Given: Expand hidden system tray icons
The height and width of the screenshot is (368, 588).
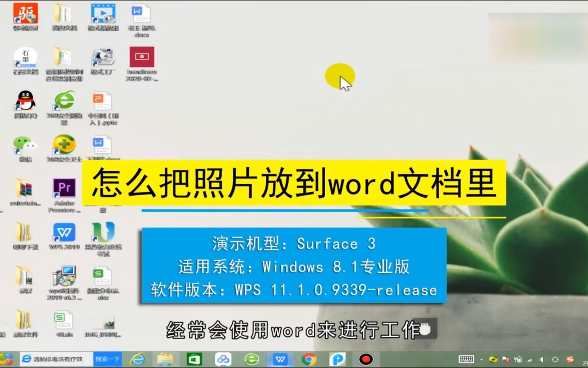Looking at the screenshot, I should 481,359.
